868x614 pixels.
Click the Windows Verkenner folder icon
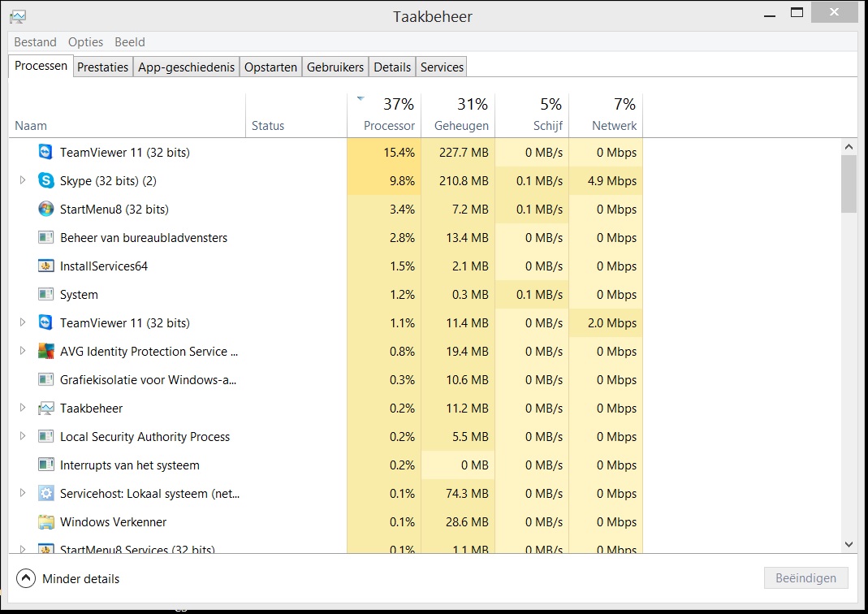point(45,521)
